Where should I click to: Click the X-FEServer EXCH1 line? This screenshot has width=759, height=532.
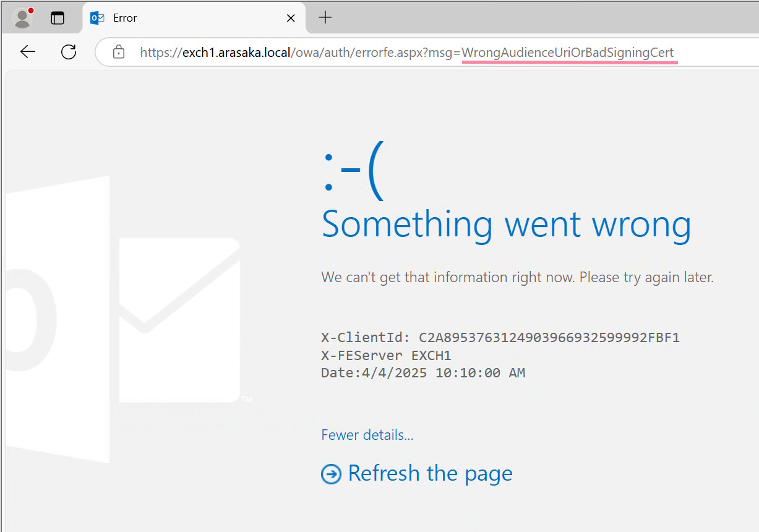(386, 356)
